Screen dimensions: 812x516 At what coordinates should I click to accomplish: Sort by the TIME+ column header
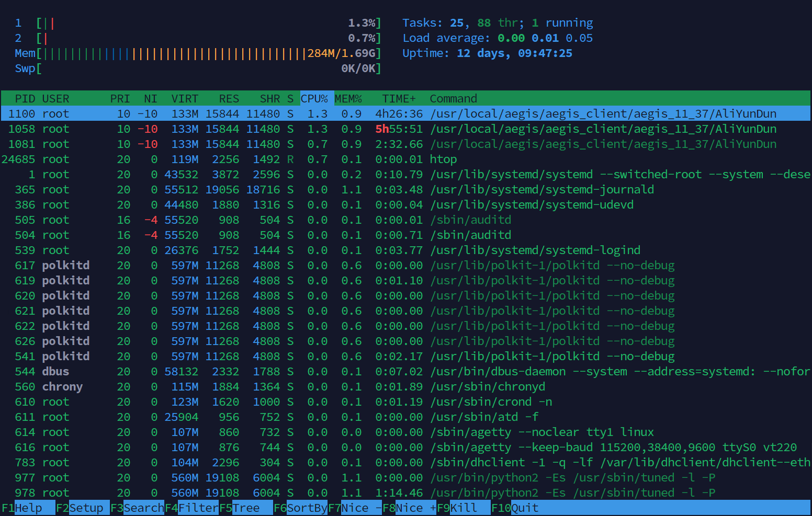pyautogui.click(x=399, y=99)
